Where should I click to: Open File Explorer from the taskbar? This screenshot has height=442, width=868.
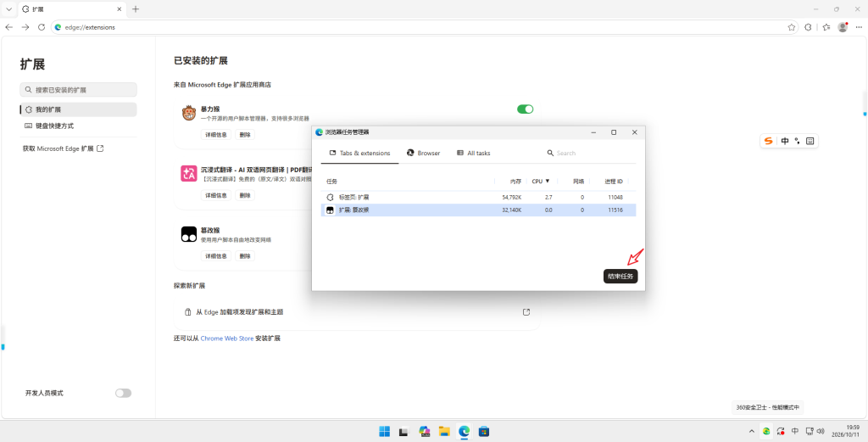[x=444, y=431]
